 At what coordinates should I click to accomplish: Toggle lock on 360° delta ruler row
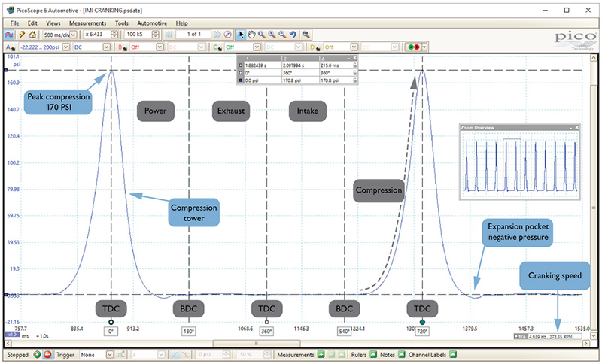tap(354, 73)
